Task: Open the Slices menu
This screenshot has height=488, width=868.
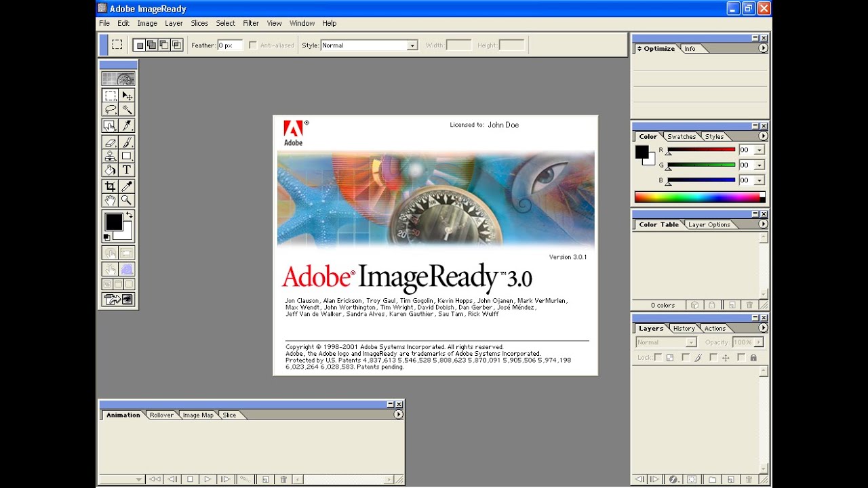Action: pos(199,23)
